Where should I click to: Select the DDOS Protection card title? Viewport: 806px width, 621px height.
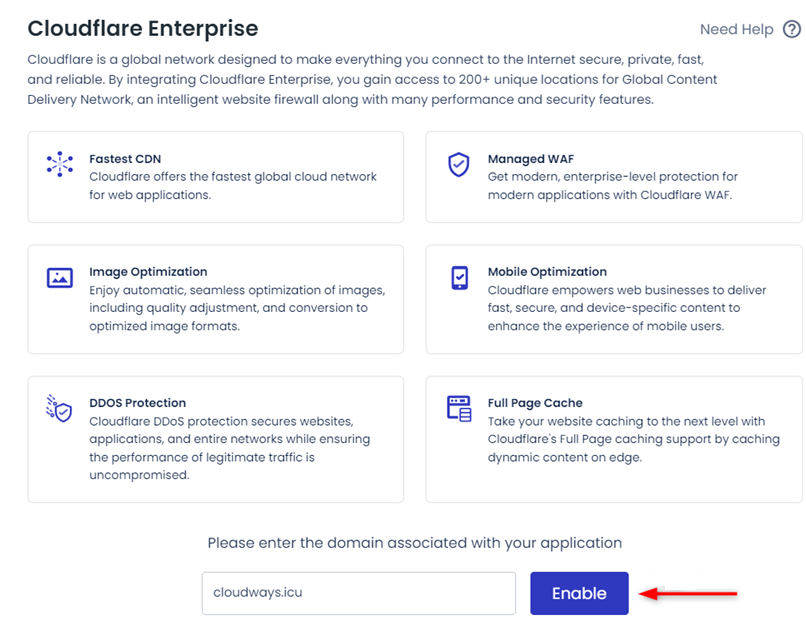138,403
